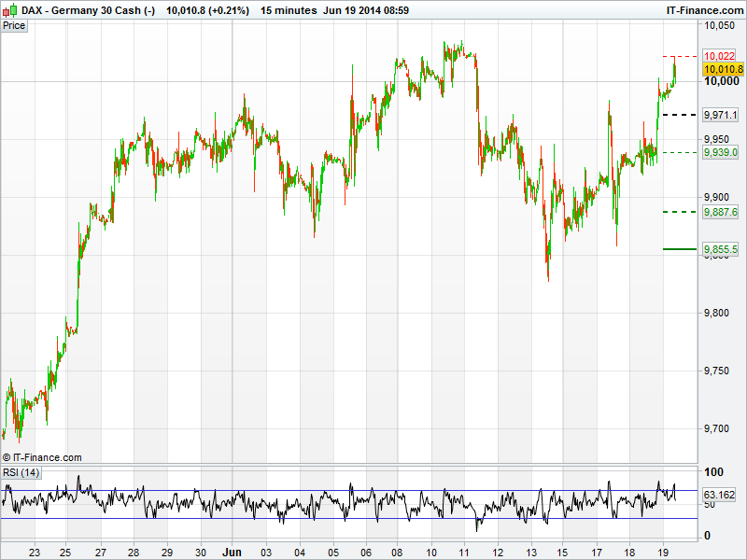Click the solid green 9,855.5 support line
The width and height of the screenshot is (747, 560).
point(679,249)
